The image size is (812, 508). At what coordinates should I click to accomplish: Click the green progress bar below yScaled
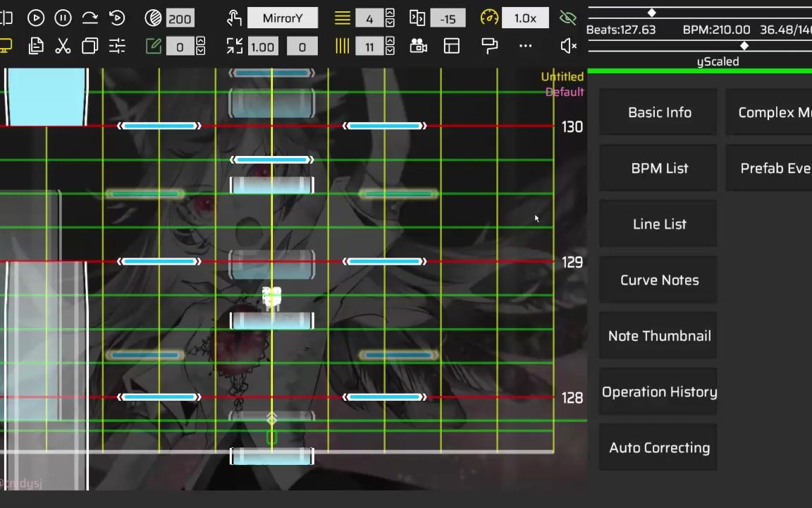[x=700, y=71]
